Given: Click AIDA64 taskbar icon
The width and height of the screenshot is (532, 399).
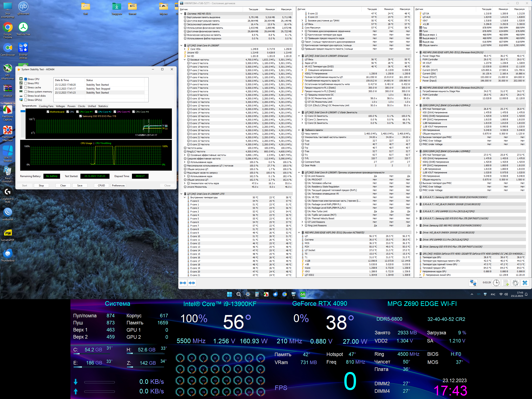Looking at the screenshot, I should tap(303, 294).
